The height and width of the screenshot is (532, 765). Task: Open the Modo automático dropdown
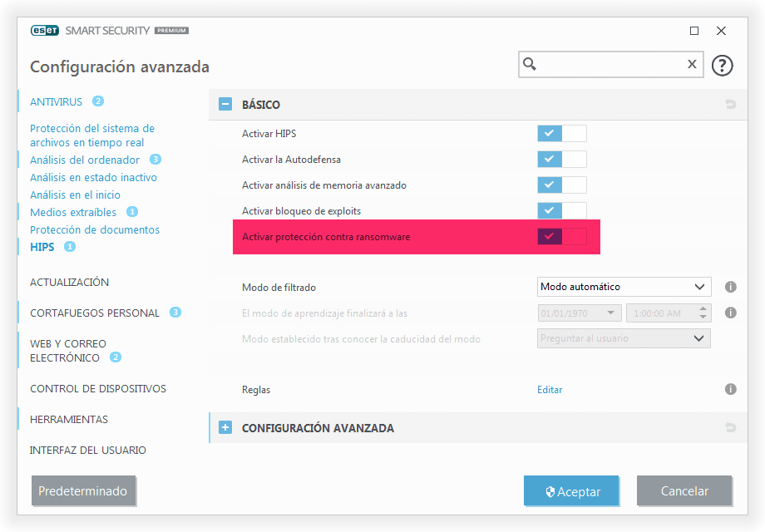point(624,287)
